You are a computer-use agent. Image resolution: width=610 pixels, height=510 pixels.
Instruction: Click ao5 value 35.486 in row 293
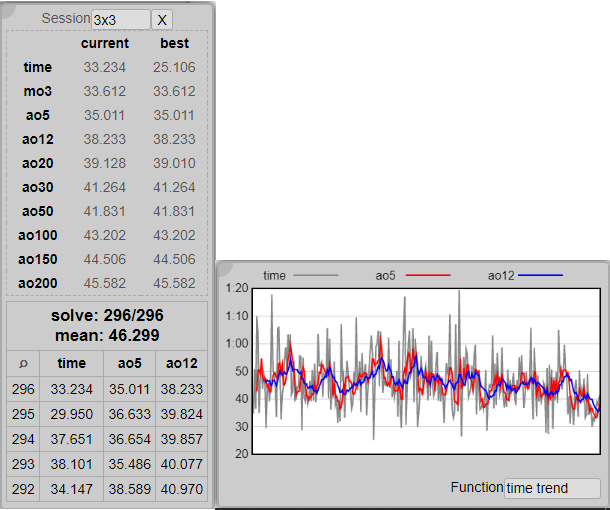pos(130,464)
